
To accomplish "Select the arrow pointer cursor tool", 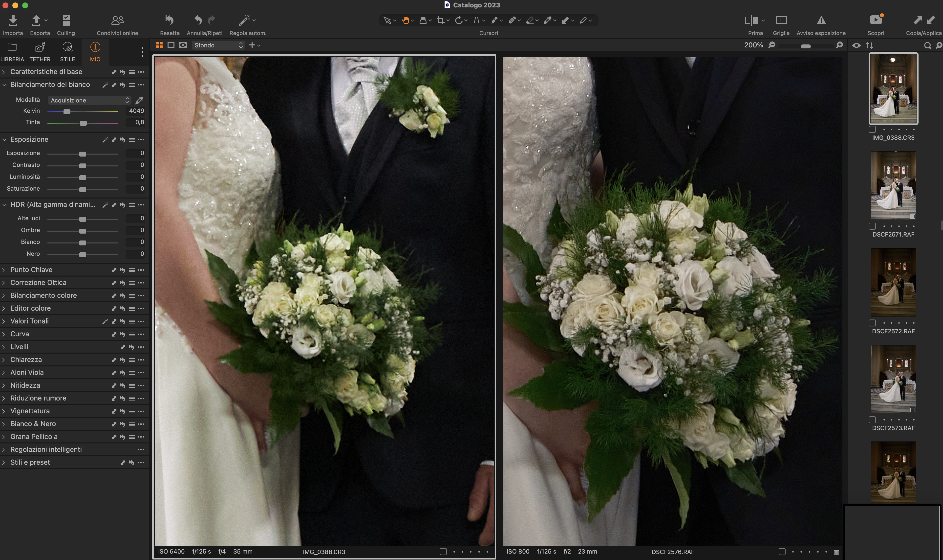I will click(x=387, y=20).
